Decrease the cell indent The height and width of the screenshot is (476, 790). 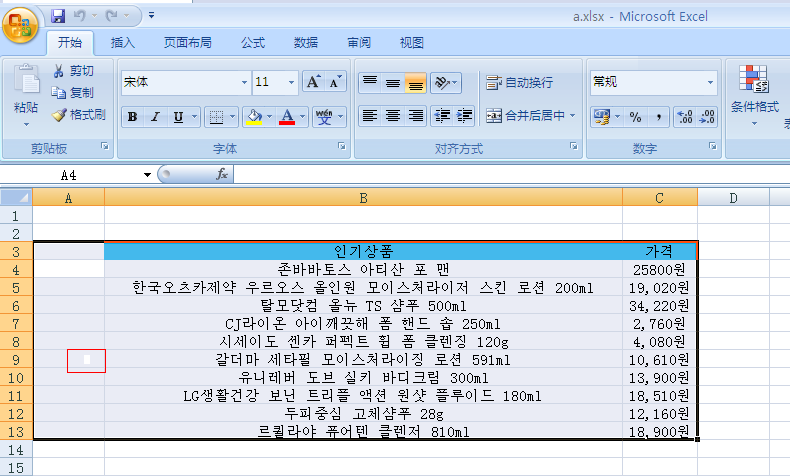tap(442, 115)
